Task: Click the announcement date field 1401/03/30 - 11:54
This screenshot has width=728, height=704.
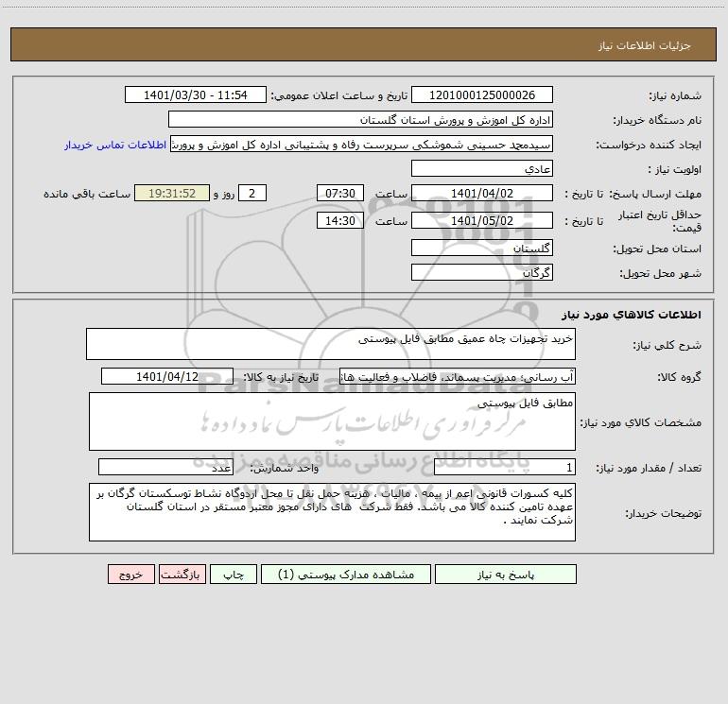Action: [x=196, y=95]
